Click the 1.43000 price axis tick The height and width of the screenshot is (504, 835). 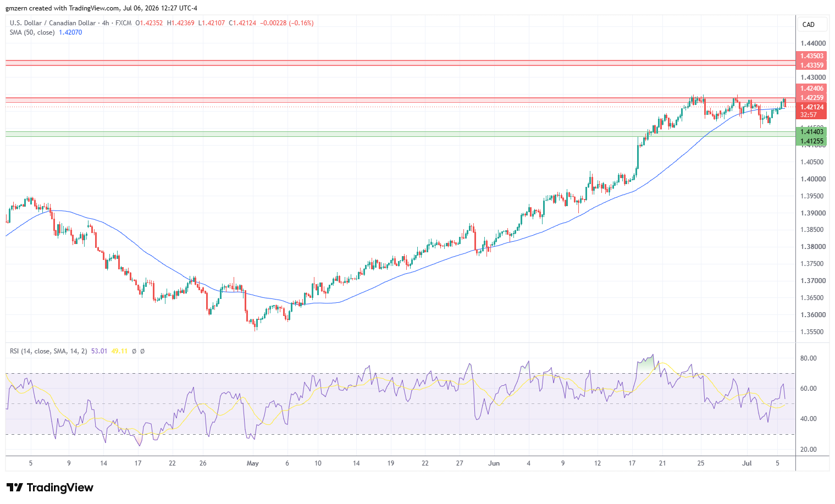click(812, 77)
